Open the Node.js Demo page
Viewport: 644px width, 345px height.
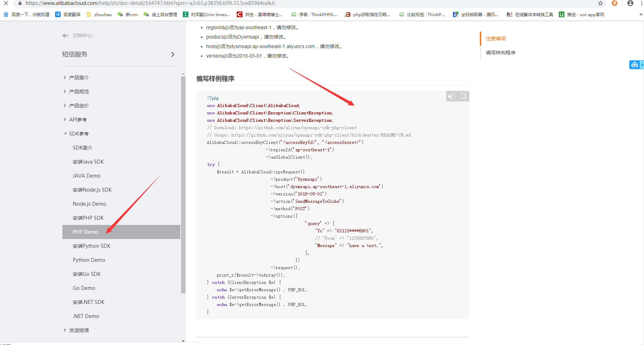pos(89,204)
